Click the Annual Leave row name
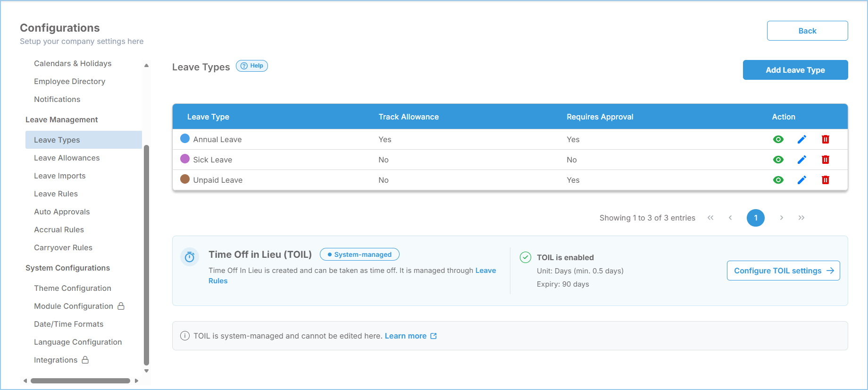 tap(217, 139)
